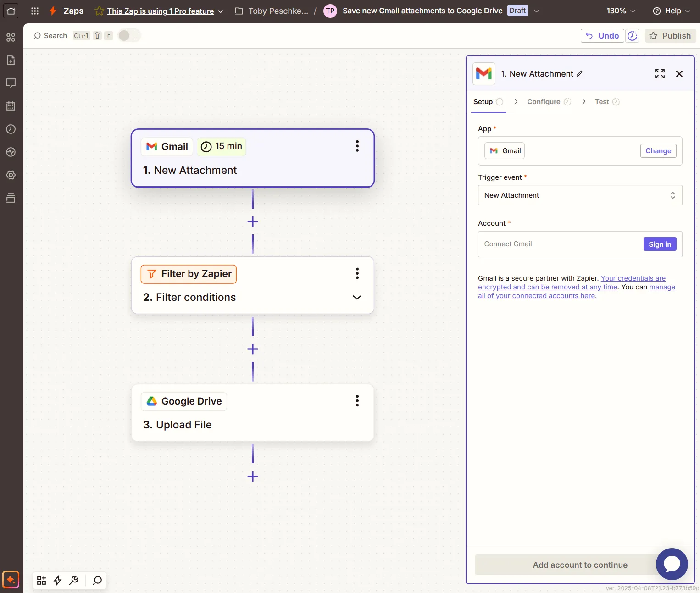This screenshot has height=593, width=700.
Task: Expand the Pro feature dropdown chevron
Action: [221, 11]
